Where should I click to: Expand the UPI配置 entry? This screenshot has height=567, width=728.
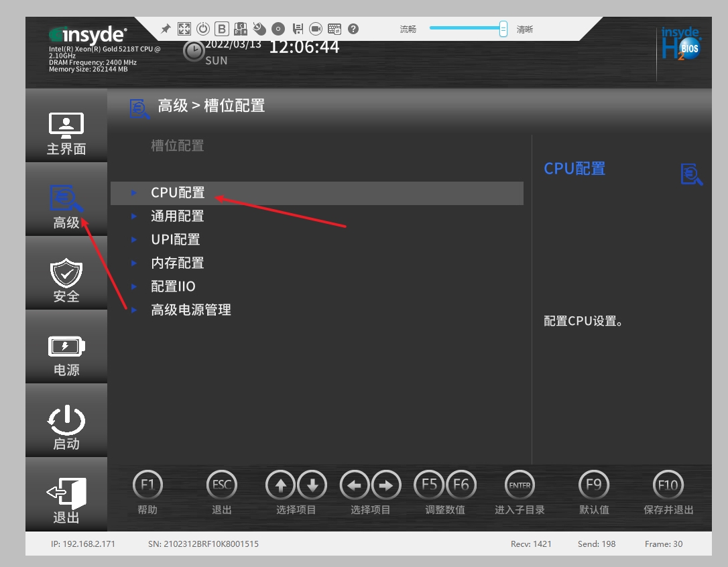click(x=175, y=240)
